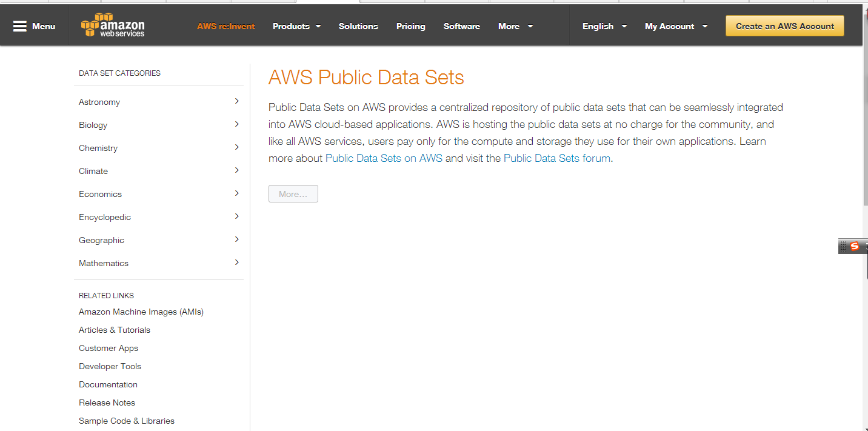Screen dimensions: 868x431
Task: Select the Astronomy category
Action: 99,102
